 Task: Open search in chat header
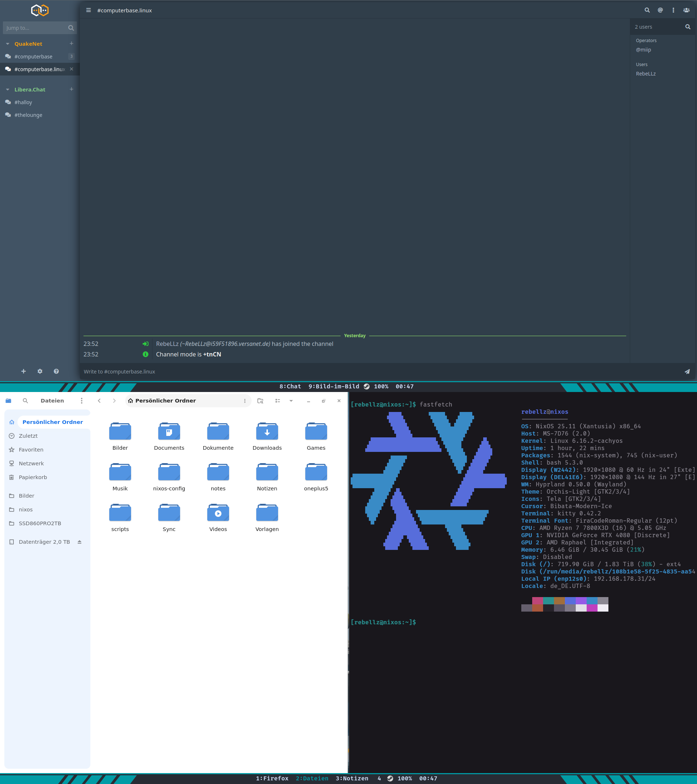[647, 11]
